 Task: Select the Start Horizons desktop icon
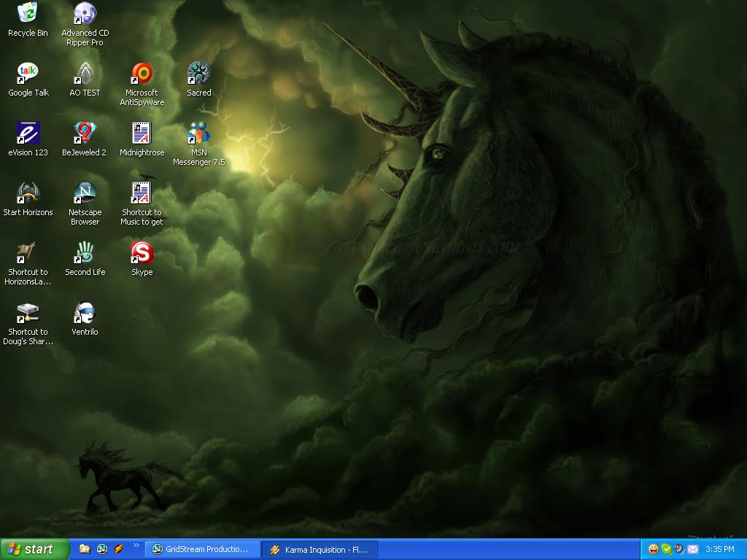pos(28,193)
